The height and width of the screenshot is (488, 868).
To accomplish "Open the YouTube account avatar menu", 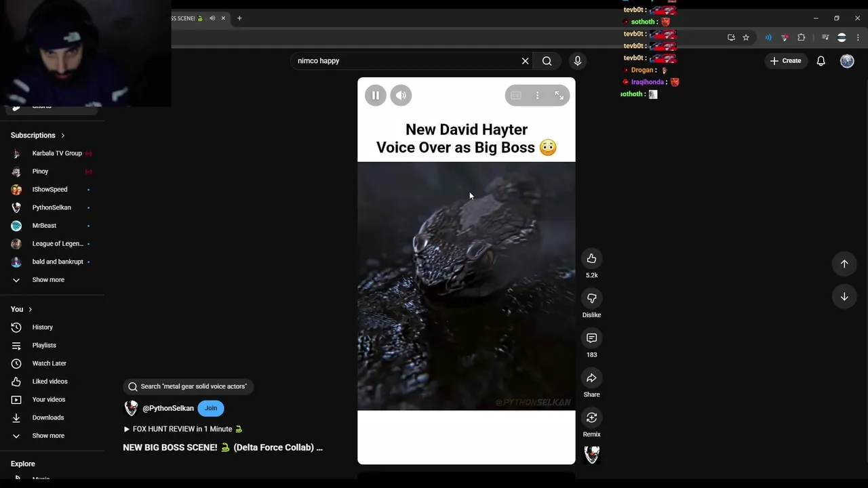I will tap(847, 61).
